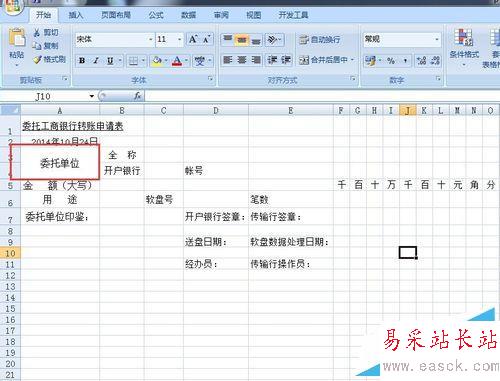Decrease font size with small A button
Image resolution: width=500 pixels, height=381 pixels.
pos(206,40)
